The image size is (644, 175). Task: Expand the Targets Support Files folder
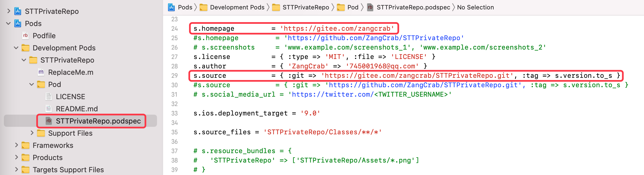click(16, 169)
